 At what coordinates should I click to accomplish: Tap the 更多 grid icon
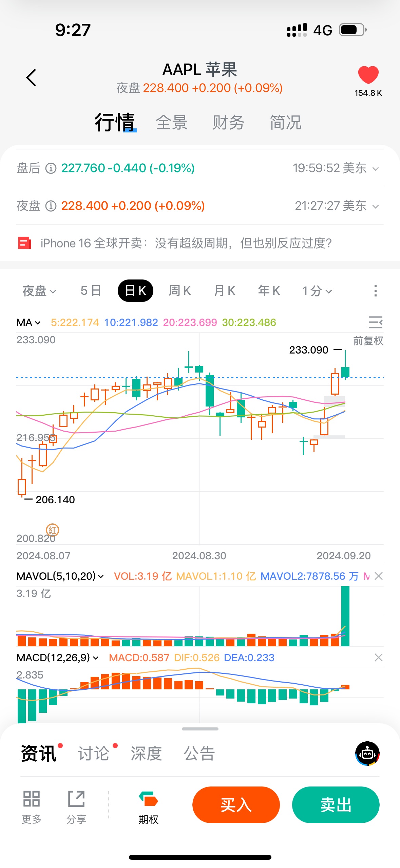click(32, 798)
